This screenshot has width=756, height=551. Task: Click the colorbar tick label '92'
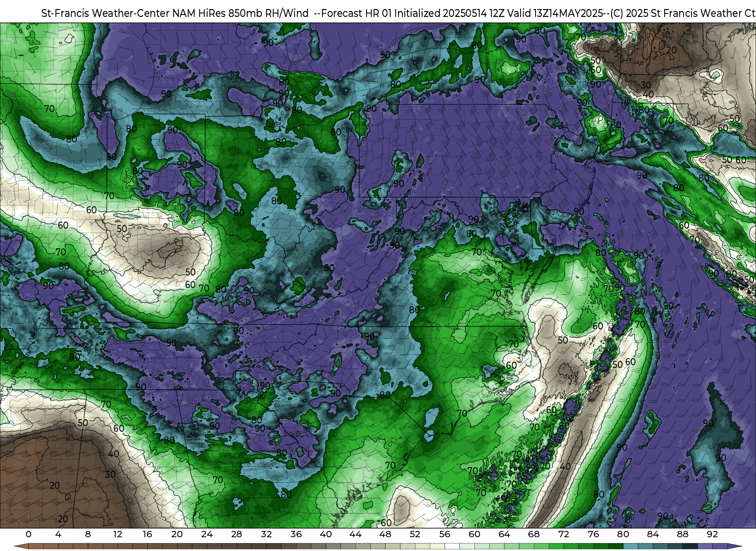pos(712,534)
